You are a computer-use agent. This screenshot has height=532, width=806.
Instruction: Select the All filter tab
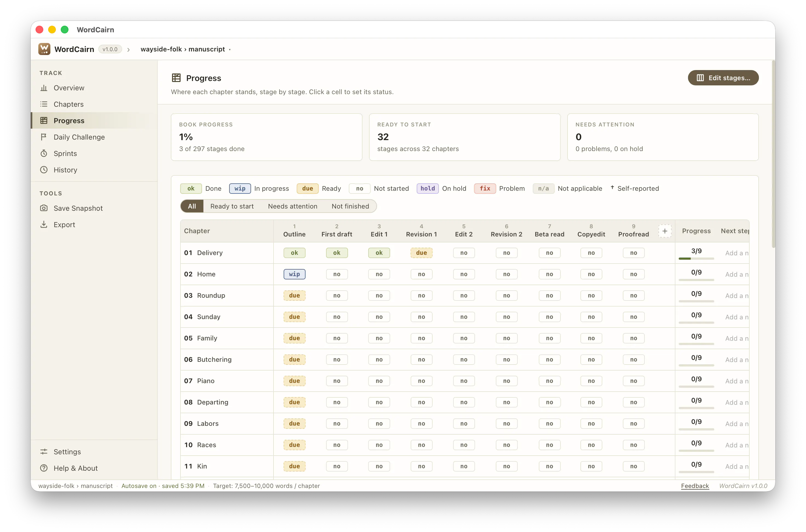pyautogui.click(x=192, y=206)
